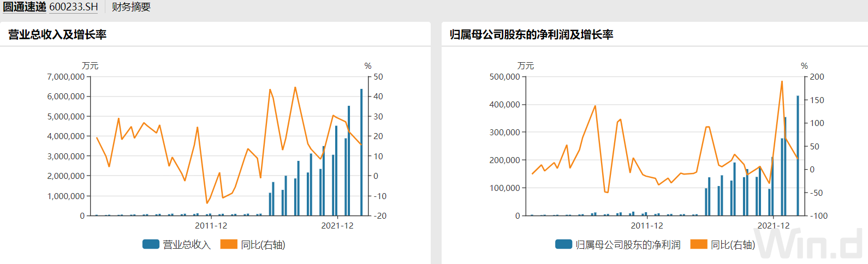This screenshot has width=868, height=264.
Task: Click the 营业总收入及增长率 panel title
Action: click(x=57, y=34)
